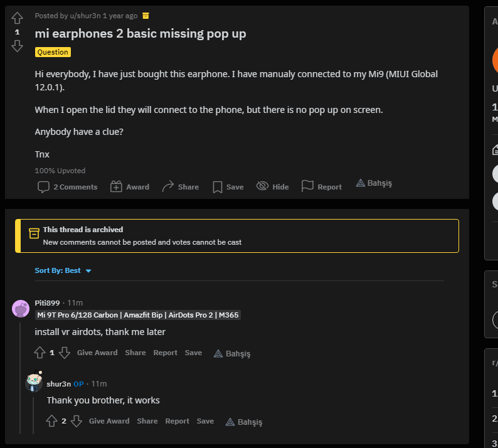Select the Question post flair
Screen dimensions: 498x448
coord(53,52)
